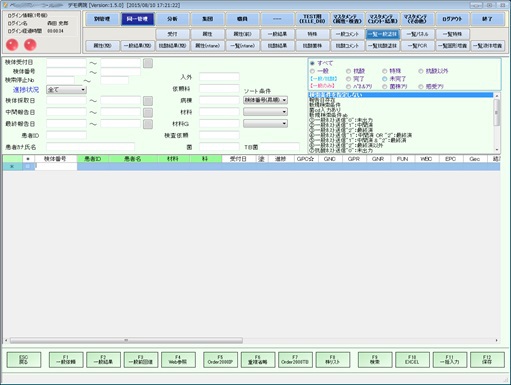Open the second sort condition dropdown
Screen dimensions: 511x385
[265, 112]
